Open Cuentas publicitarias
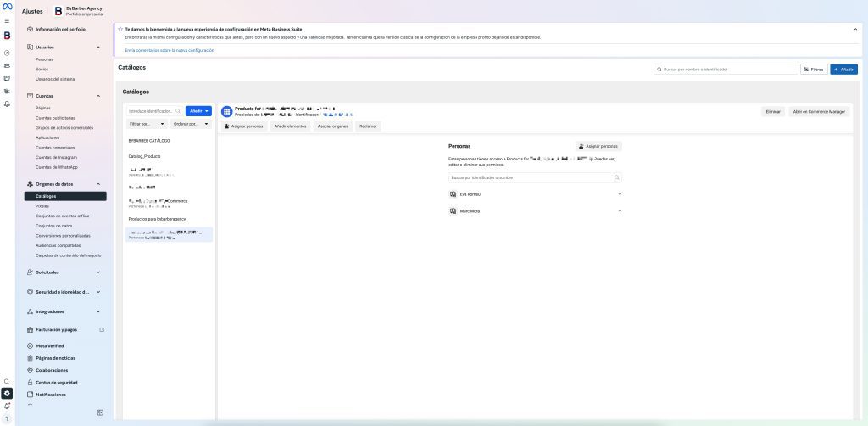Image resolution: width=868 pixels, height=426 pixels. tap(55, 118)
